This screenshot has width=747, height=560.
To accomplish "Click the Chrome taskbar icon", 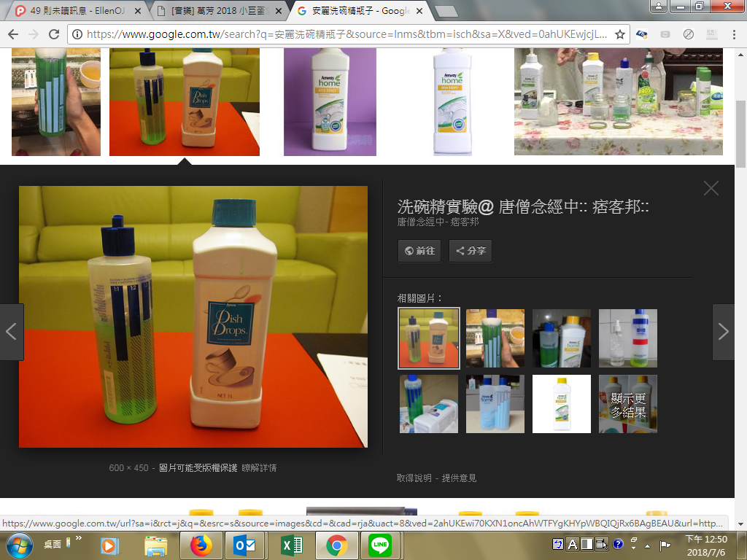I will click(x=337, y=545).
